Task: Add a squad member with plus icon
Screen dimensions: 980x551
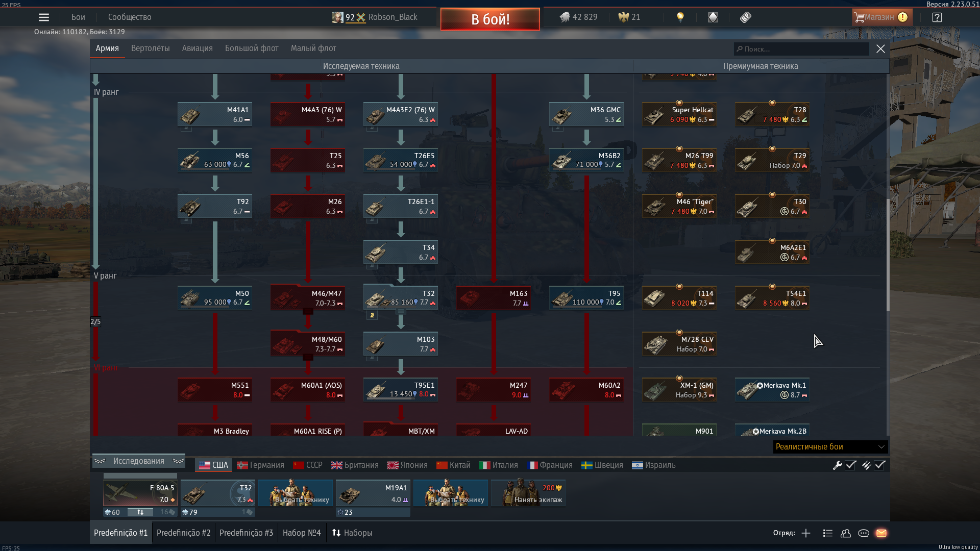Action: [806, 533]
